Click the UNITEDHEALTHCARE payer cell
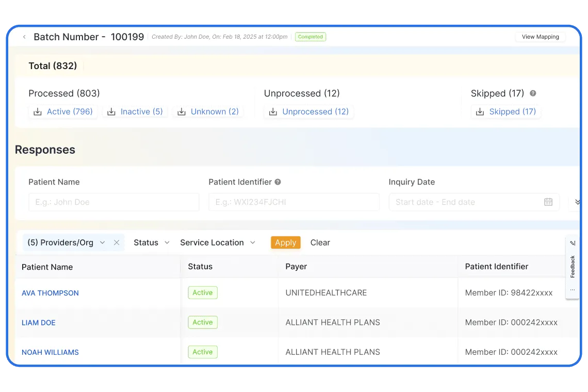 pyautogui.click(x=326, y=292)
